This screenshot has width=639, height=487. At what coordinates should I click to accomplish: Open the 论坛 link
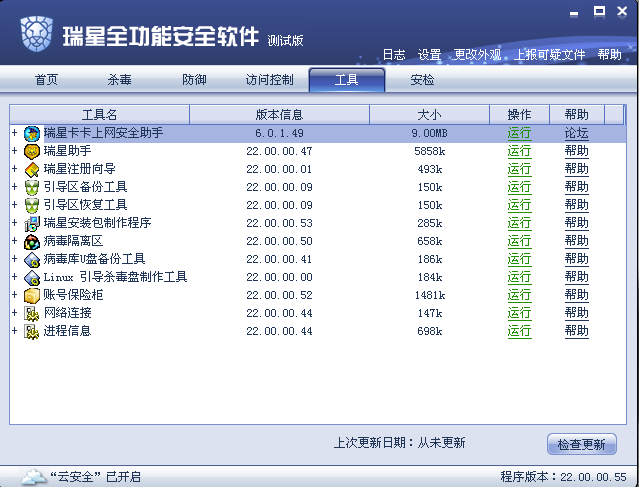point(577,133)
